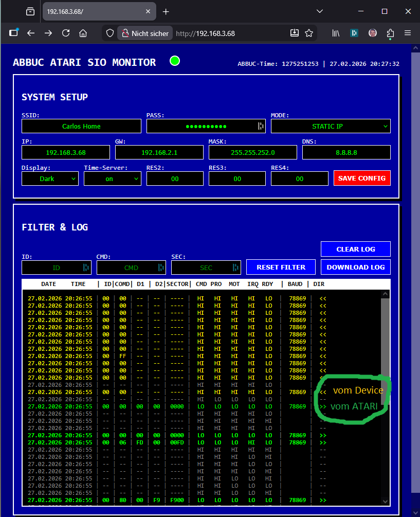The image size is (420, 517).
Task: Click the Nicht sicher shield toggle
Action: click(x=144, y=33)
